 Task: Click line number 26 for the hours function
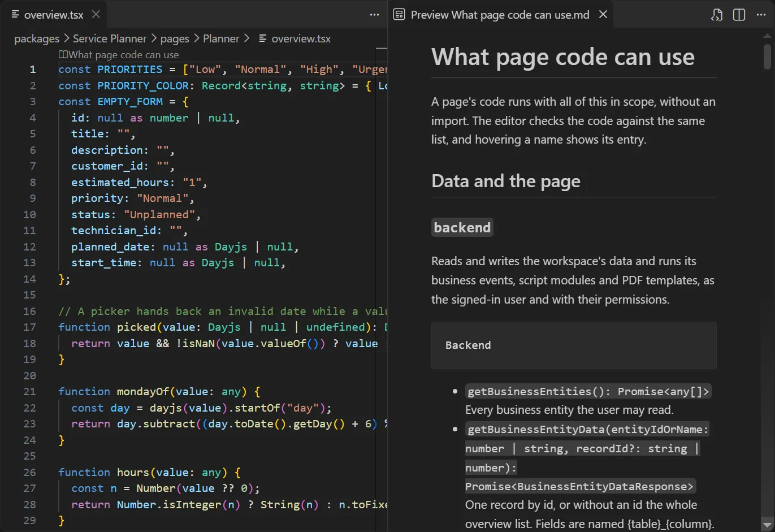tap(29, 473)
